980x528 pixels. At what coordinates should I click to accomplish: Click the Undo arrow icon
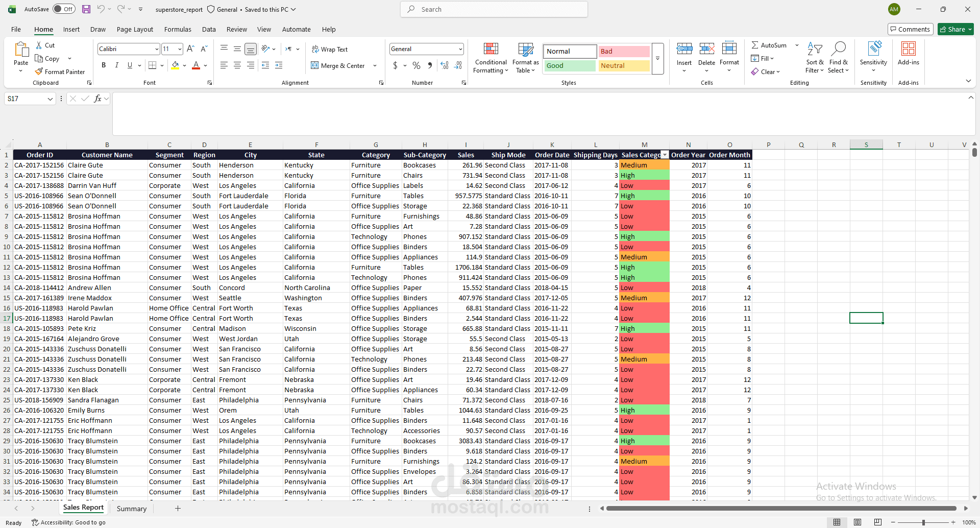[x=101, y=9]
